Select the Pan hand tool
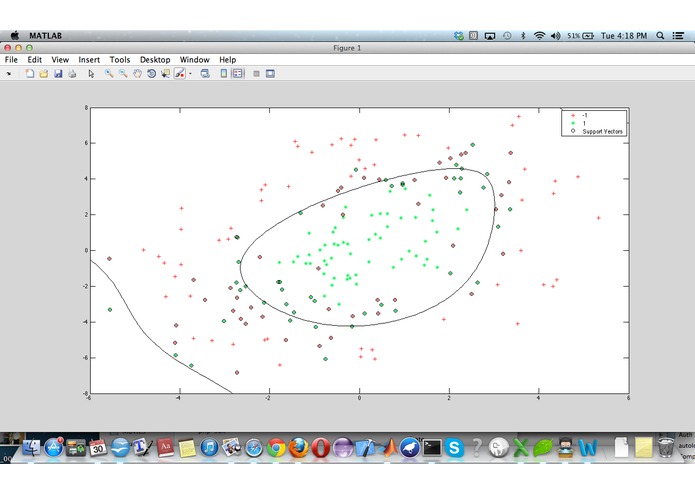695x494 pixels. click(137, 74)
